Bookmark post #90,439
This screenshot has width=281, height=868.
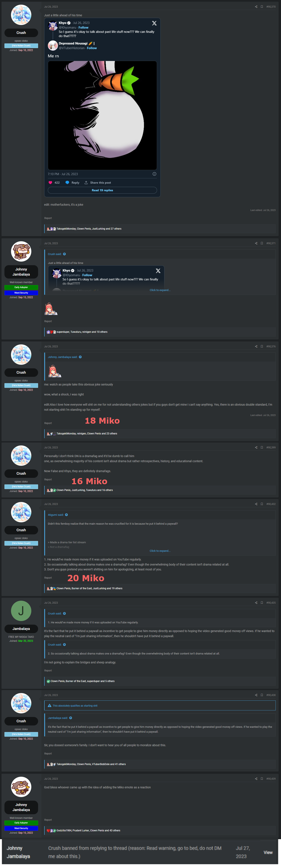(x=262, y=779)
